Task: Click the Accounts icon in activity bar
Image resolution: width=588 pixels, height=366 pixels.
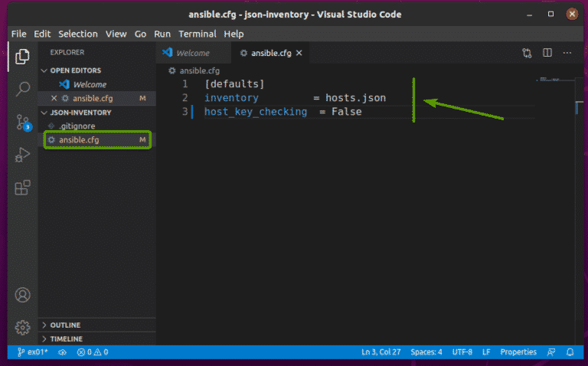Action: pyautogui.click(x=22, y=295)
